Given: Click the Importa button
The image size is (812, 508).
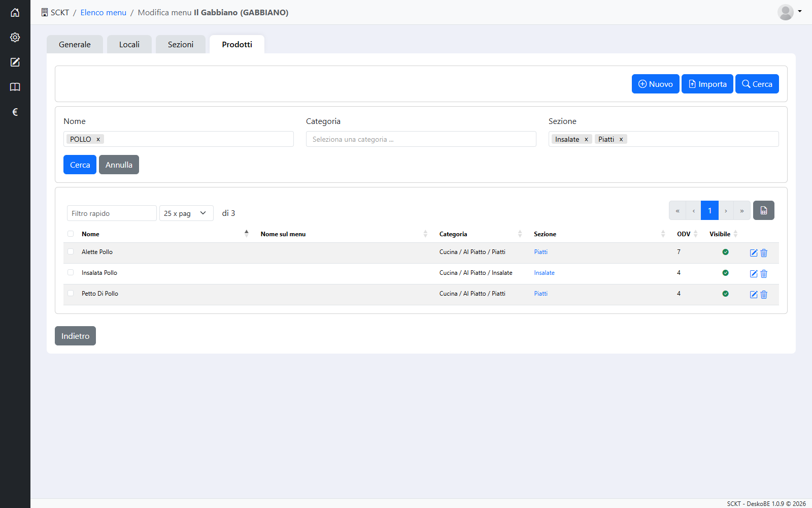Looking at the screenshot, I should (707, 84).
